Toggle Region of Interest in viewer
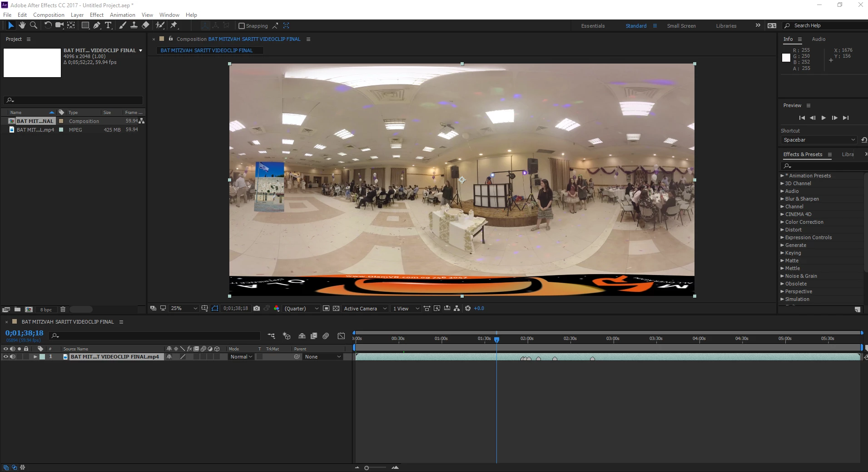The width and height of the screenshot is (868, 472). tap(326, 309)
